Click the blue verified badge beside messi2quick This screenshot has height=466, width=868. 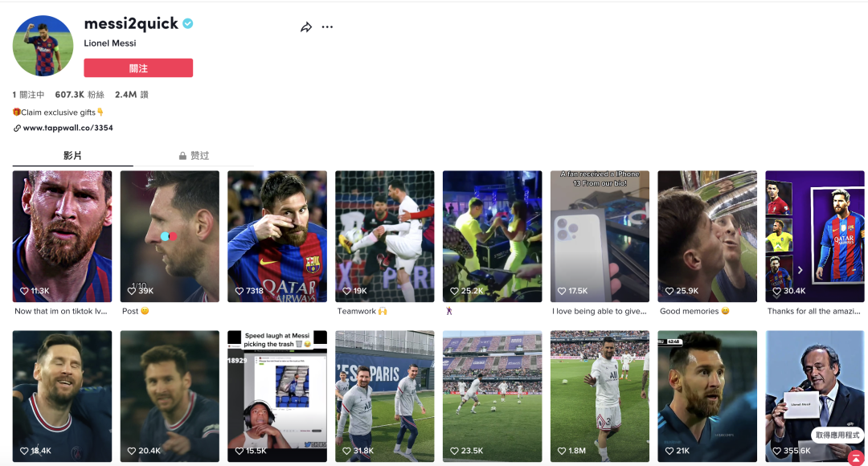(188, 23)
